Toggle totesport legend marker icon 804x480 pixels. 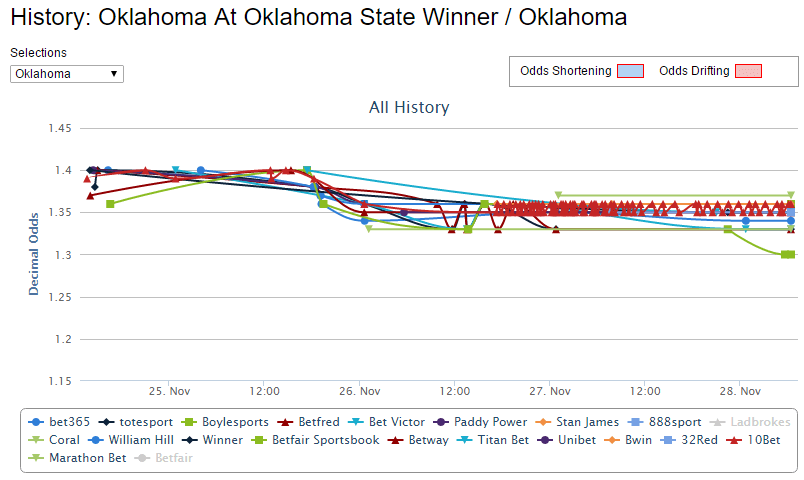[106, 422]
